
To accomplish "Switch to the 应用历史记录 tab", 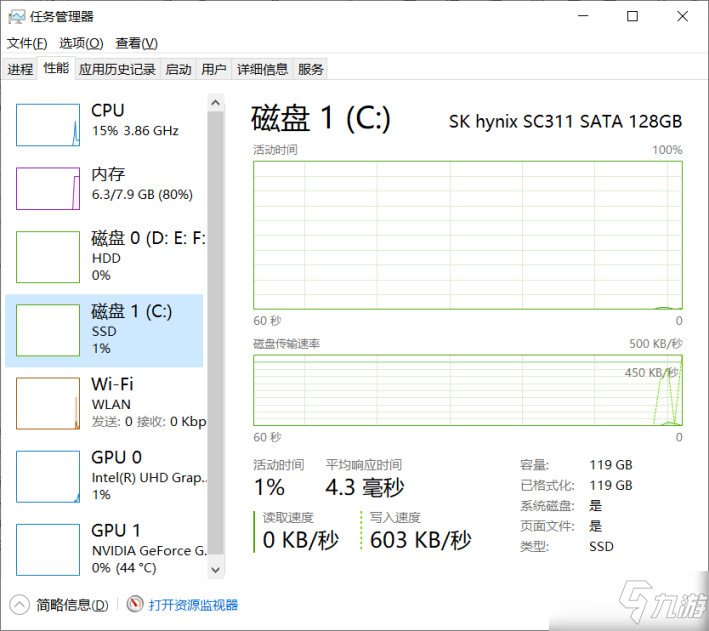I will [117, 69].
